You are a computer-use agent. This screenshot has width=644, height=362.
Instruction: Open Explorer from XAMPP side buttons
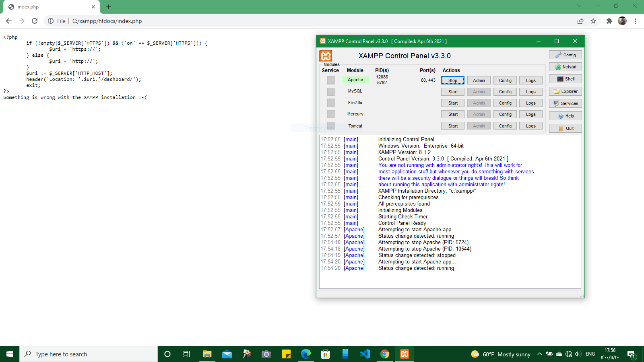pos(566,91)
